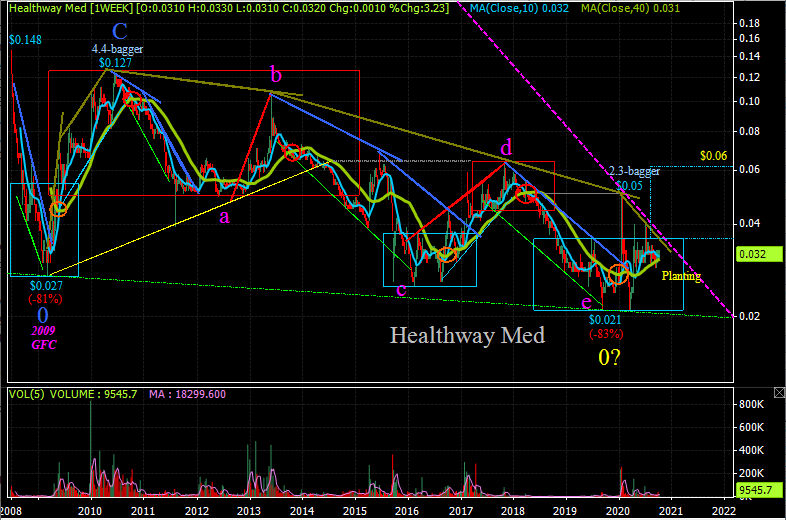Click the 2015 year on the time axis
This screenshot has height=520, width=786.
tap(354, 509)
